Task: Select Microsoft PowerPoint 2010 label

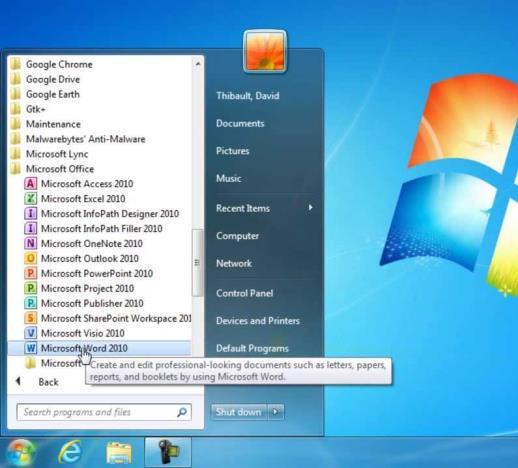Action: (x=97, y=273)
